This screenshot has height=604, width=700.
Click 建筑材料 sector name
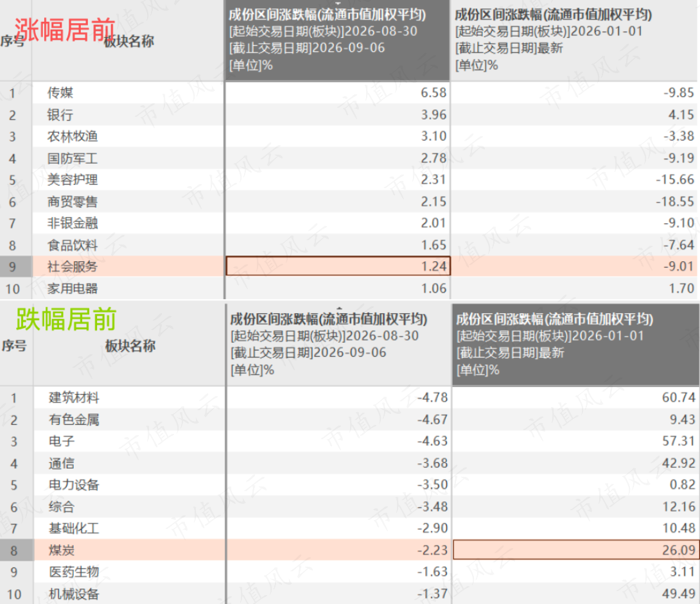pos(74,397)
